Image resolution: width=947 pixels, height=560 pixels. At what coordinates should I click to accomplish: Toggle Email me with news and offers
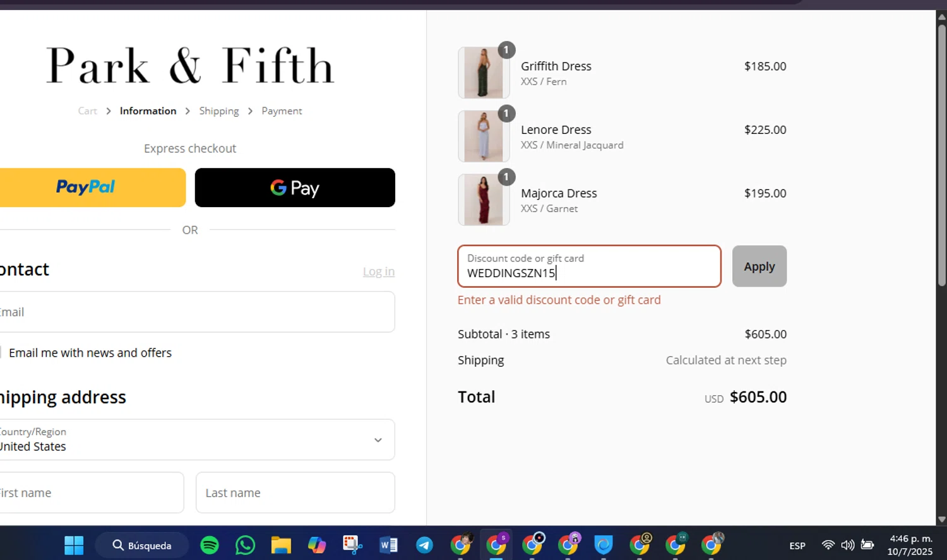click(2, 353)
